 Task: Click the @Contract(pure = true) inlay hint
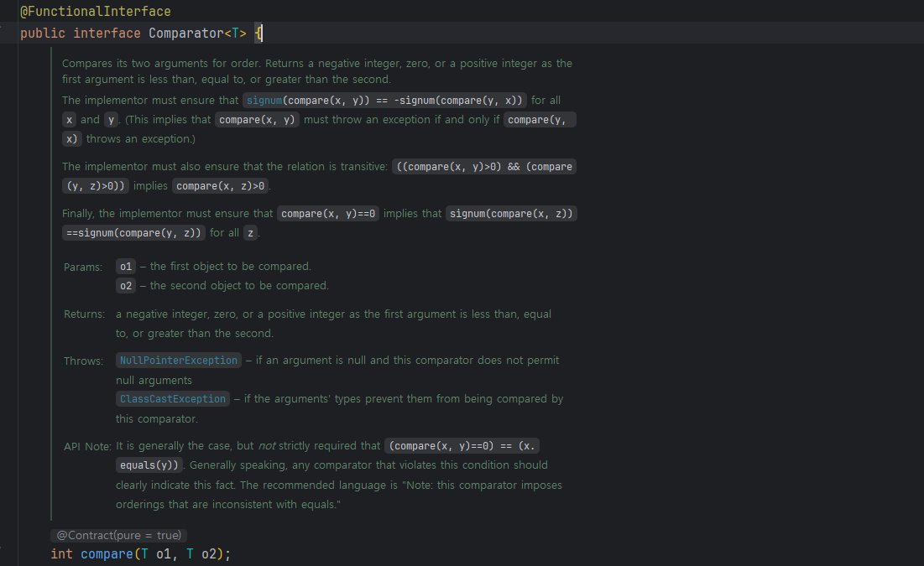pos(118,535)
